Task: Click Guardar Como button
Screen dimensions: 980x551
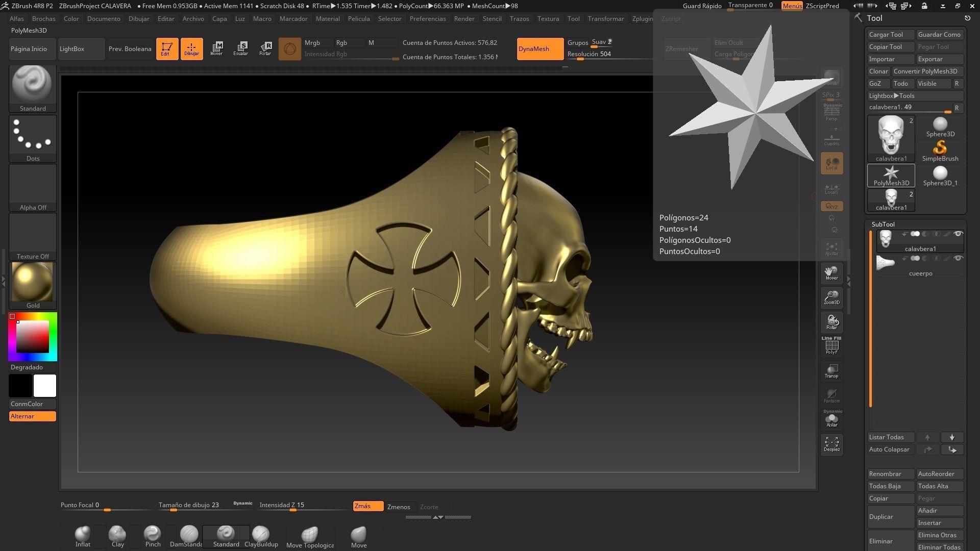Action: [940, 35]
